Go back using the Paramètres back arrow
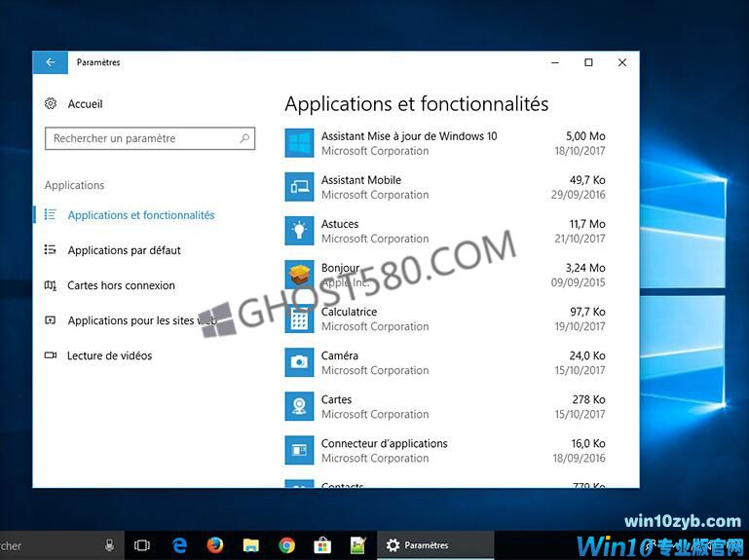 [x=50, y=62]
